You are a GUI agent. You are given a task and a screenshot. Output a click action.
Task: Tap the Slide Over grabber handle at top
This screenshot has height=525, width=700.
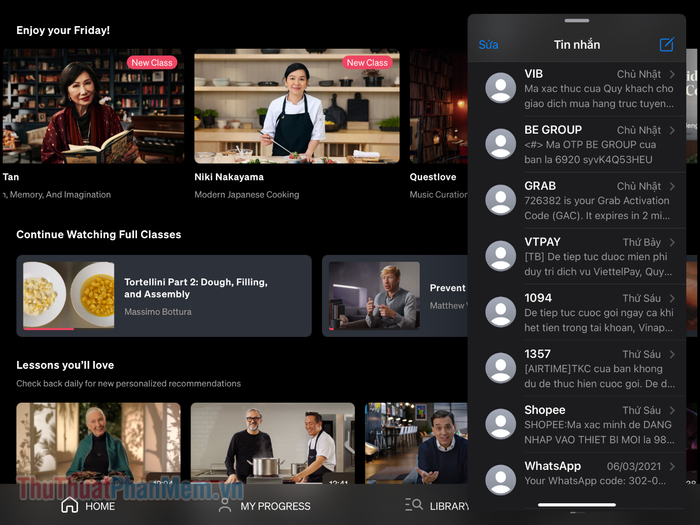pos(577,21)
